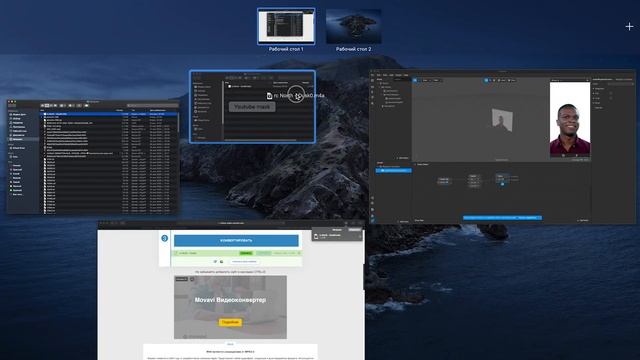Screen dimensions: 640x360
Task: Click the blue КОНВЕРТИРОВАТЬ button in browser
Action: click(x=236, y=240)
